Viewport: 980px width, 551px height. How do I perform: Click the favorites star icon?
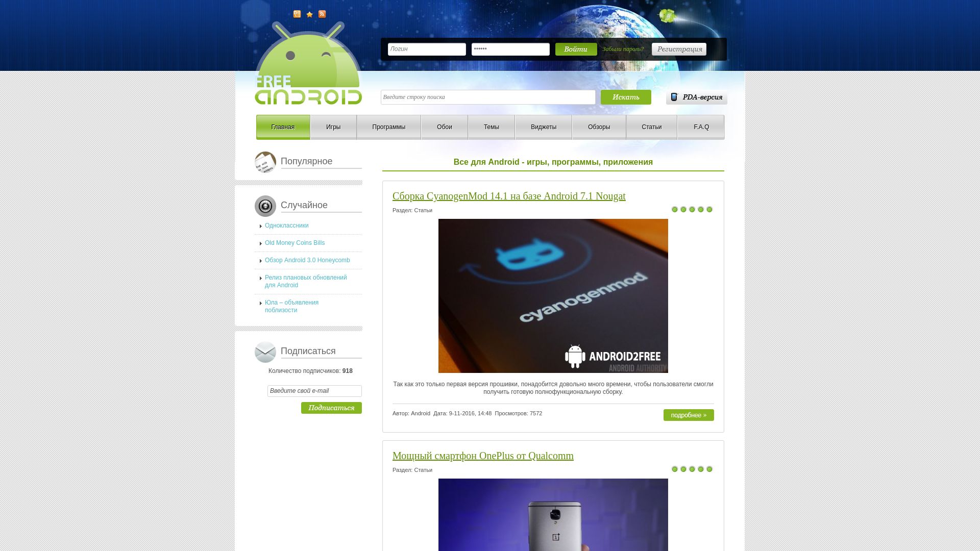[310, 14]
